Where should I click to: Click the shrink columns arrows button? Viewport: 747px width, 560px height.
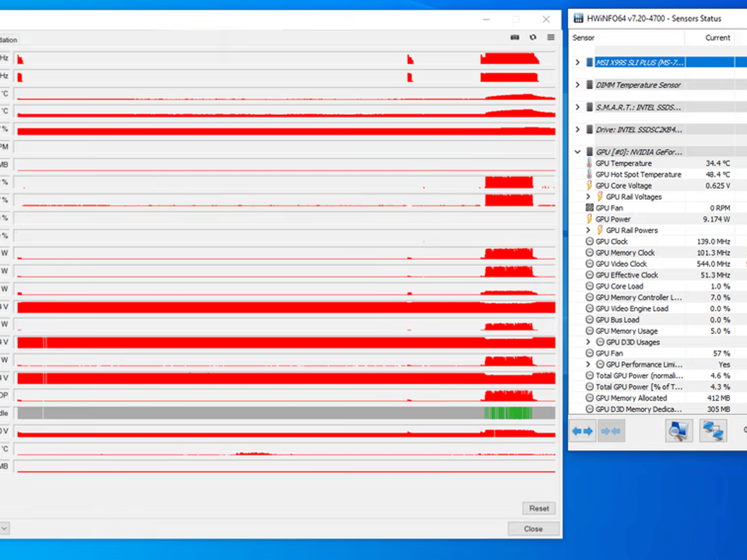(611, 431)
